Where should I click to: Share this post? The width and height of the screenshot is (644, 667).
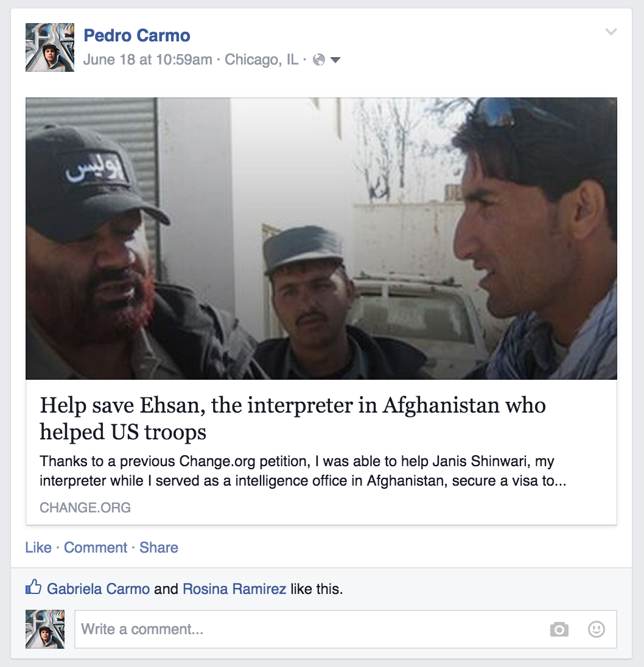(159, 548)
